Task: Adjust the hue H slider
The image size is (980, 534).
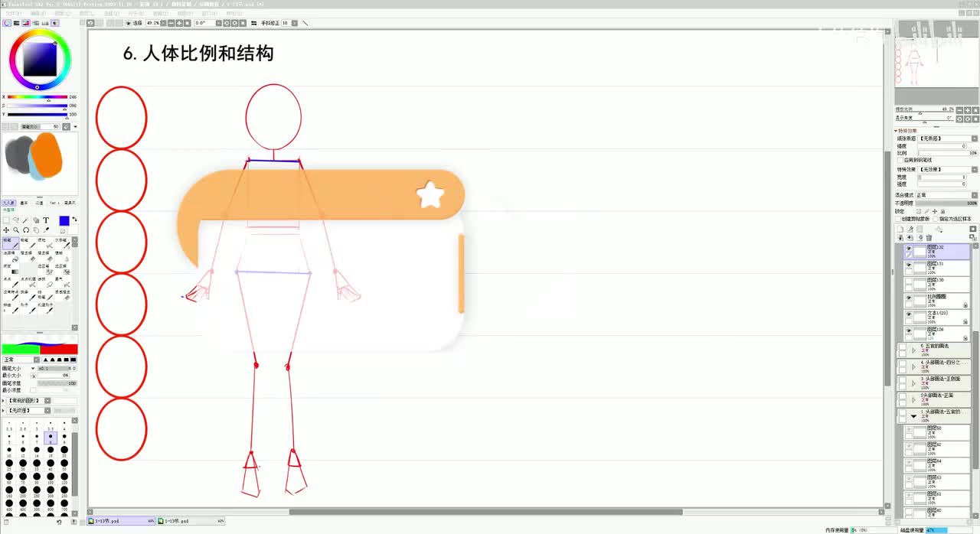Action: pyautogui.click(x=37, y=97)
